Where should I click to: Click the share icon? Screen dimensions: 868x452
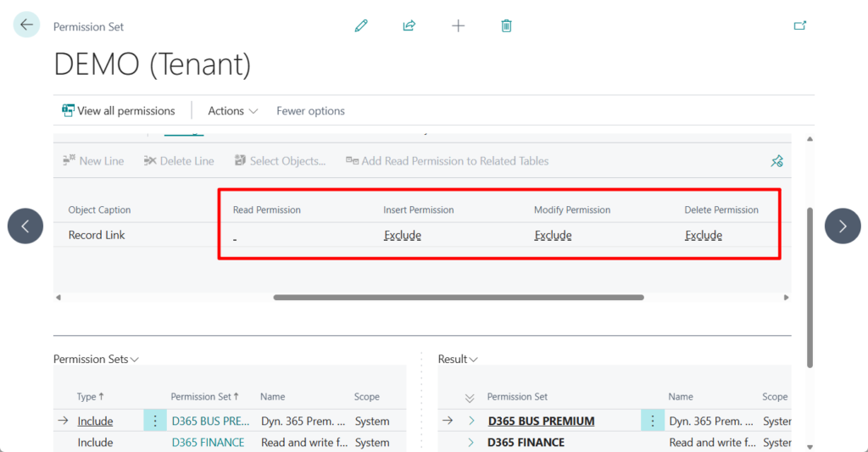coord(409,25)
